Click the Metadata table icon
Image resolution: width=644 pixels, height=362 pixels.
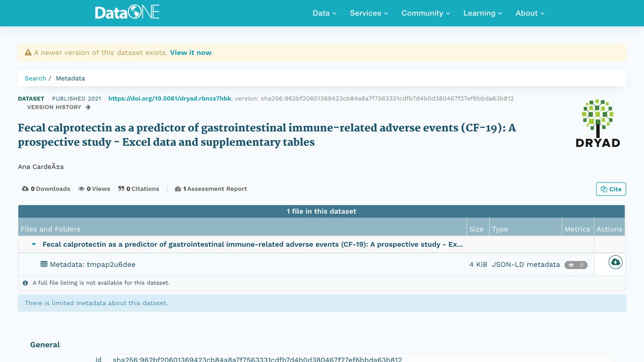pos(44,264)
